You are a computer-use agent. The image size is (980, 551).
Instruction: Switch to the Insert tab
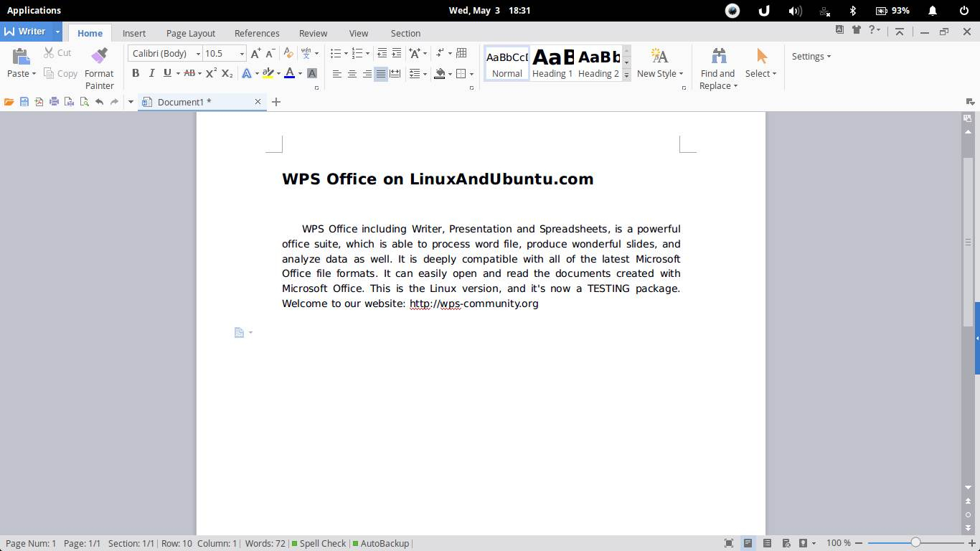tap(134, 33)
